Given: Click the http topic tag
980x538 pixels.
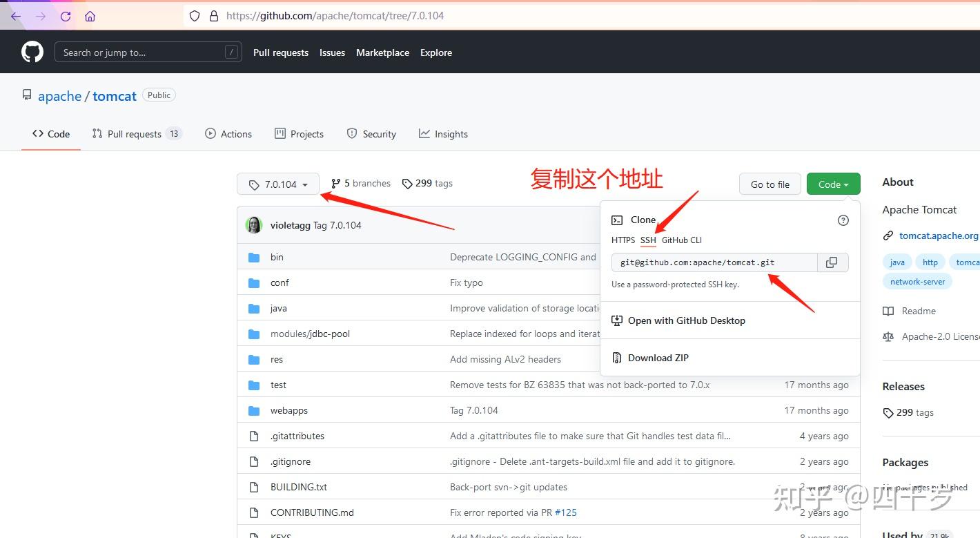Looking at the screenshot, I should click(930, 262).
